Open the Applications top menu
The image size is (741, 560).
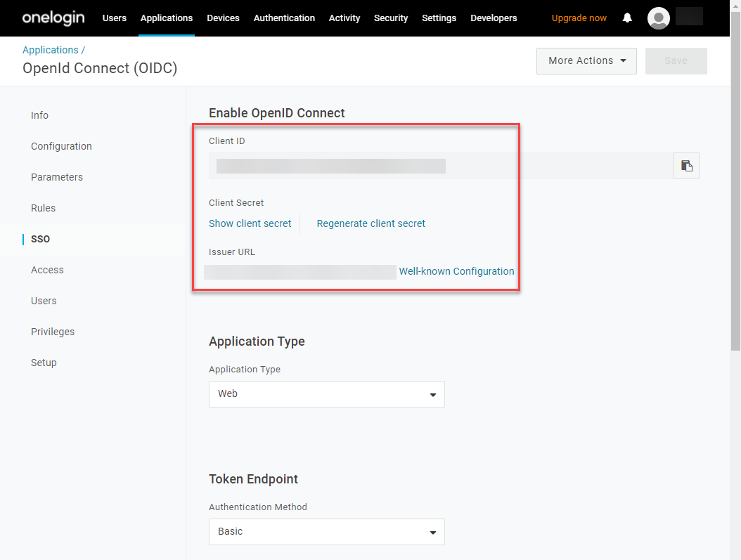[x=167, y=18]
